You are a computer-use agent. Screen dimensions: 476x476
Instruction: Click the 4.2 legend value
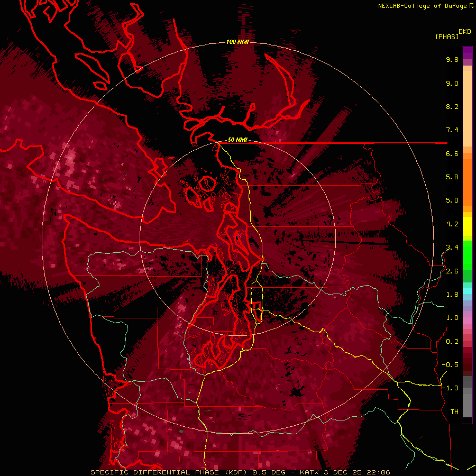(x=452, y=224)
